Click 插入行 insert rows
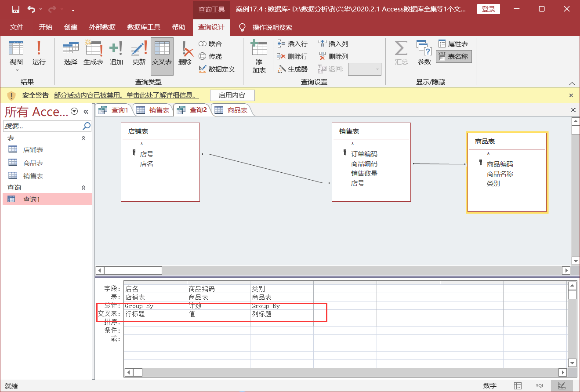The height and width of the screenshot is (392, 580). 293,44
